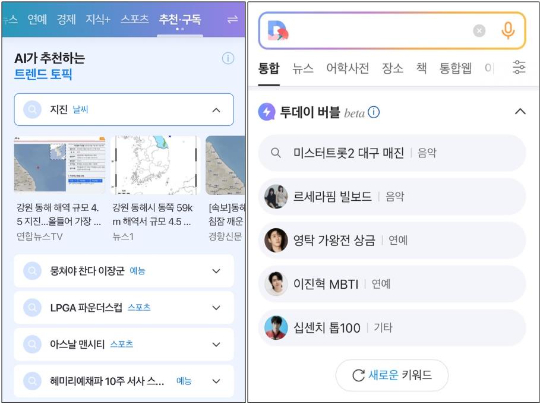The image size is (540, 403).
Task: Switch to the 지식+ tab
Action: click(x=98, y=19)
